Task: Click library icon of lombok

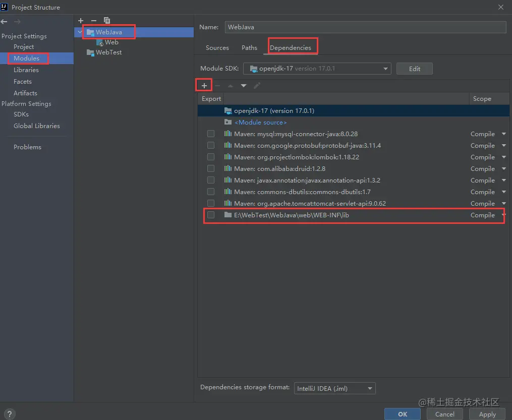Action: click(x=228, y=157)
